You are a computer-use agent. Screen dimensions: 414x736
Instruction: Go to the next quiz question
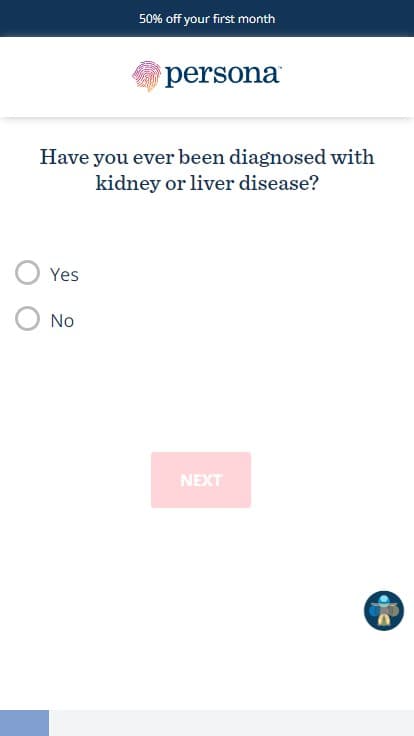201,480
